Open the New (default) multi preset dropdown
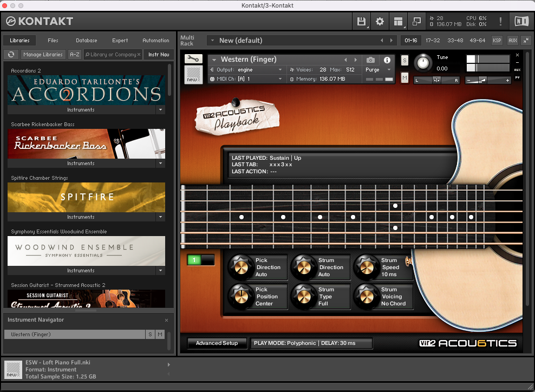This screenshot has height=392, width=535. [x=212, y=40]
